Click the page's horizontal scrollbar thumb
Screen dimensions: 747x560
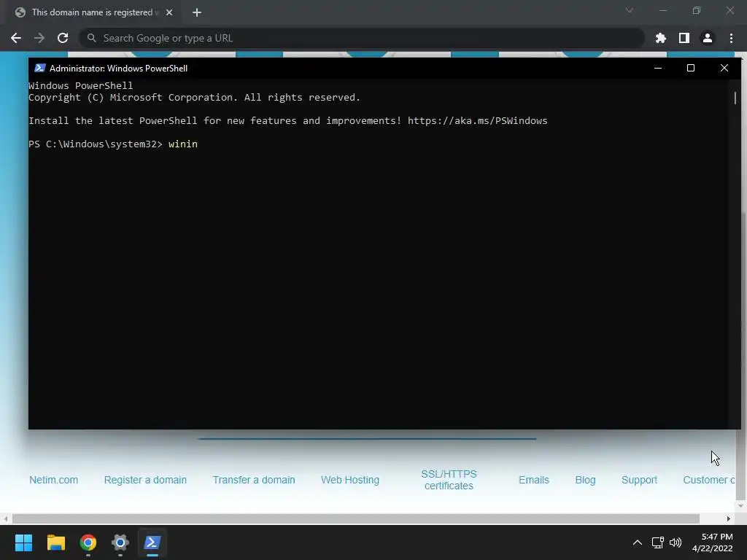[x=356, y=518]
